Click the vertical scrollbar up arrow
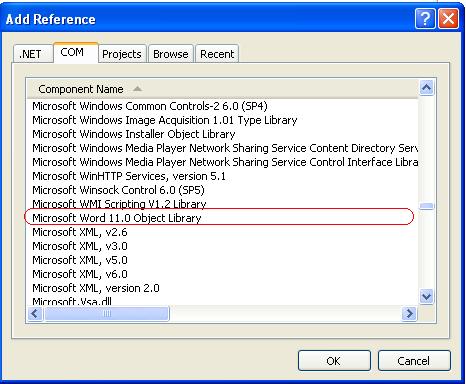Viewport: 466px width, 384px height. pyautogui.click(x=427, y=88)
